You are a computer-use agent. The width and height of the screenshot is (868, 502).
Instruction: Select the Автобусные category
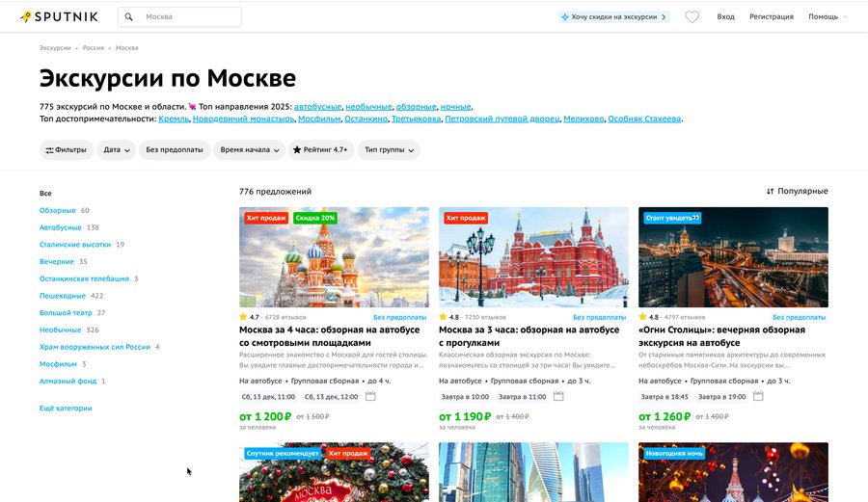61,227
